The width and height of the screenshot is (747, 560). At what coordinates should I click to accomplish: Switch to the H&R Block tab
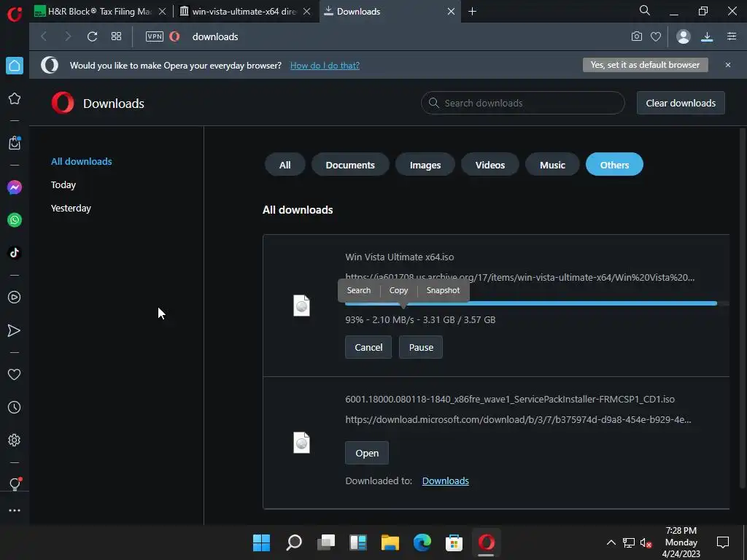101,12
